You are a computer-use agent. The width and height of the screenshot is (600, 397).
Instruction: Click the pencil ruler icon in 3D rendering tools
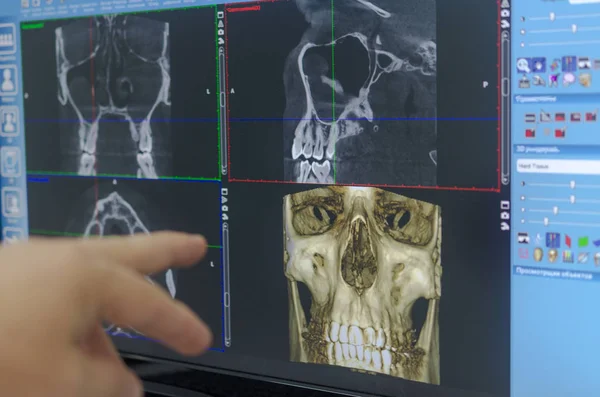[582, 258]
